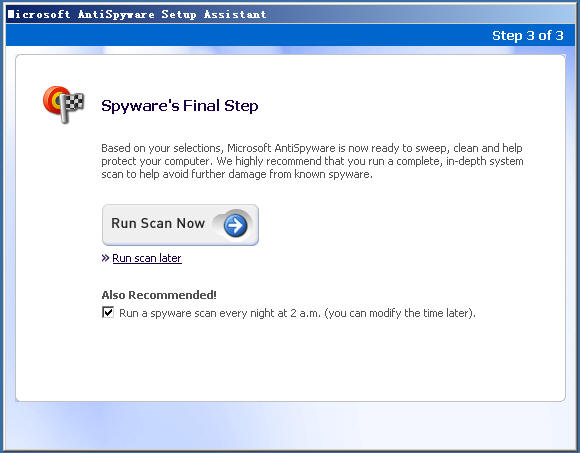The width and height of the screenshot is (580, 453).
Task: Open the Run scan later link
Action: pos(147,258)
